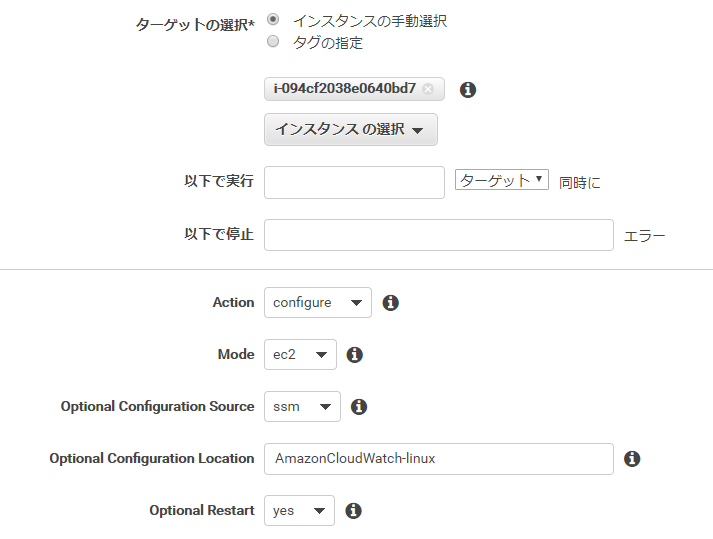Show info for Optional Restart

[x=353, y=510]
